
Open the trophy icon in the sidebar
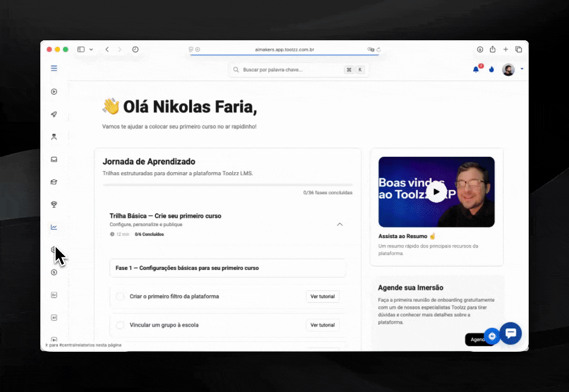pyautogui.click(x=54, y=205)
